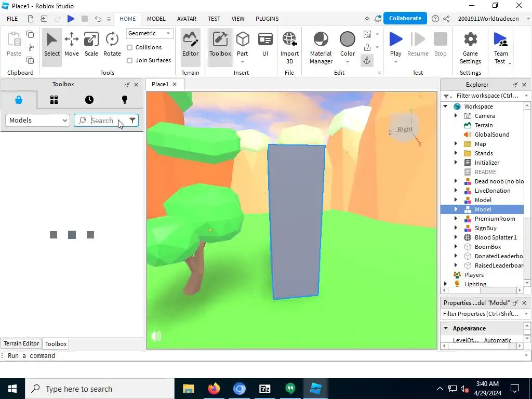Open Material Manager
Viewport: 532px width, 399px height.
coord(321,47)
